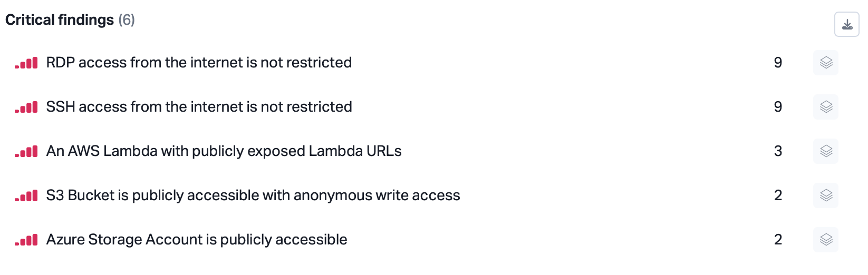View the Azure Storage Account publicly accessible finding

tap(197, 240)
